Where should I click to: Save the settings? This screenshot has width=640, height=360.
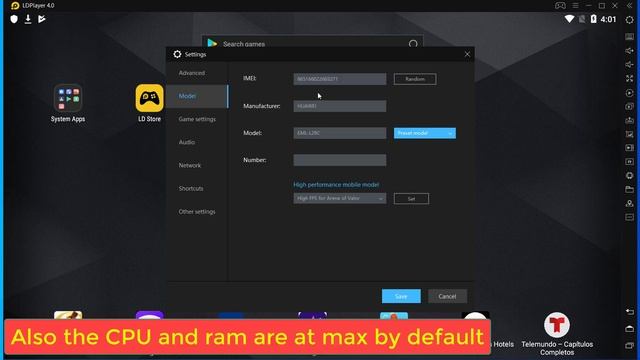401,296
